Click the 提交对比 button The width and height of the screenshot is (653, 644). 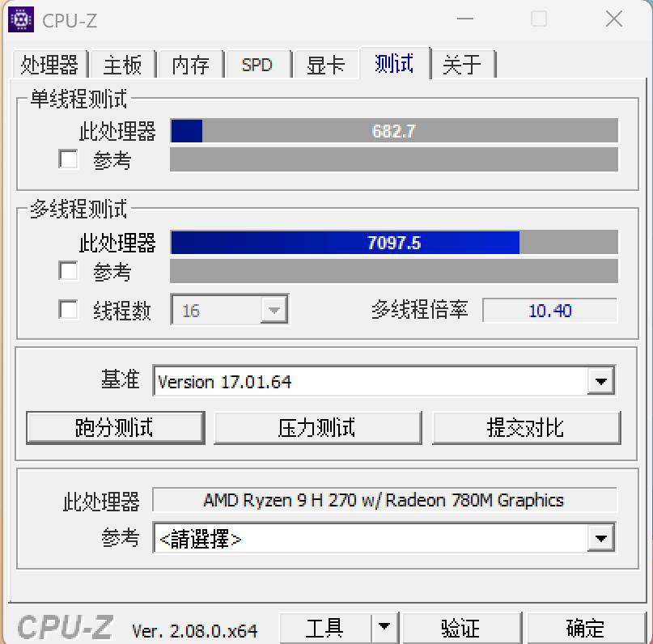coord(526,428)
